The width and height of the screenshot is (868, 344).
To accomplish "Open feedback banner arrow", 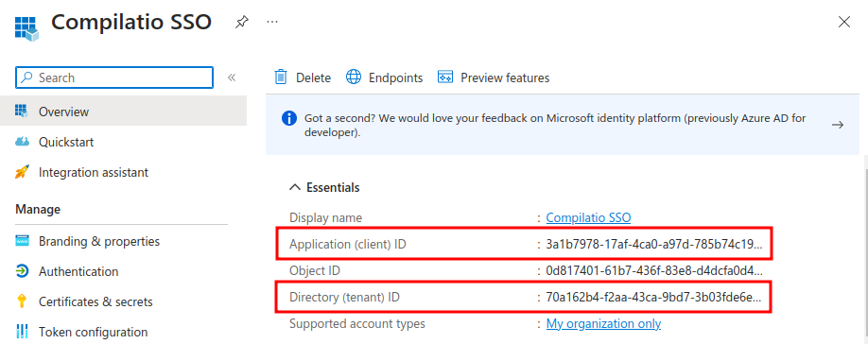I will pos(838,125).
